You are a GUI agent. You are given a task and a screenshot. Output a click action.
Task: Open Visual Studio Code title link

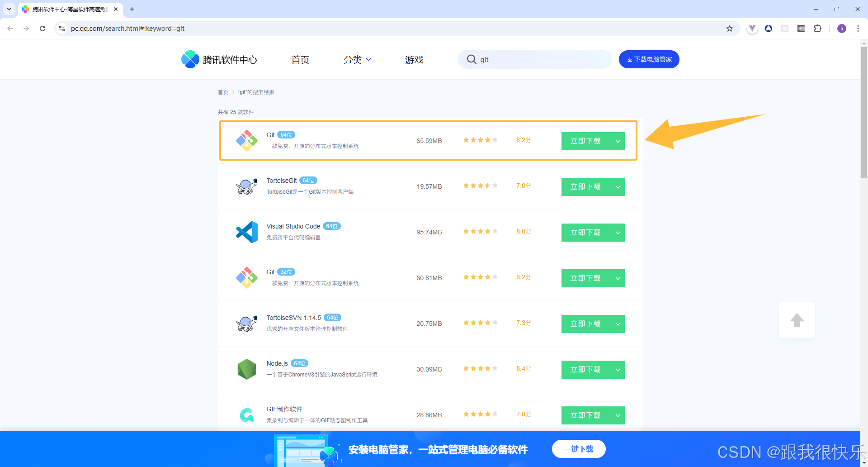point(293,226)
